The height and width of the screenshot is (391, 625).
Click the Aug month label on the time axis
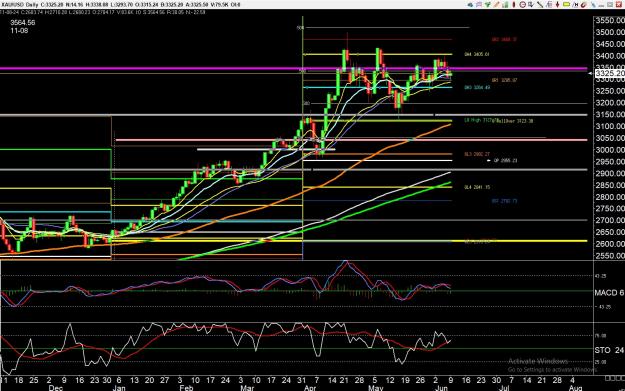[x=575, y=388]
